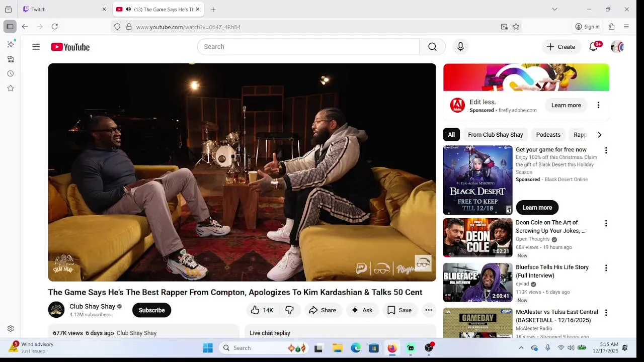Open options for the Adobe Firefly ad

(598, 105)
